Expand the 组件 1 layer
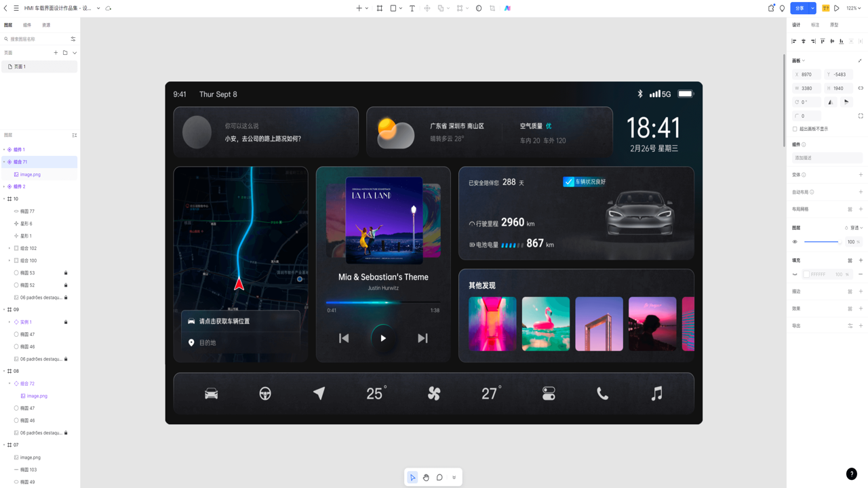 pyautogui.click(x=4, y=150)
